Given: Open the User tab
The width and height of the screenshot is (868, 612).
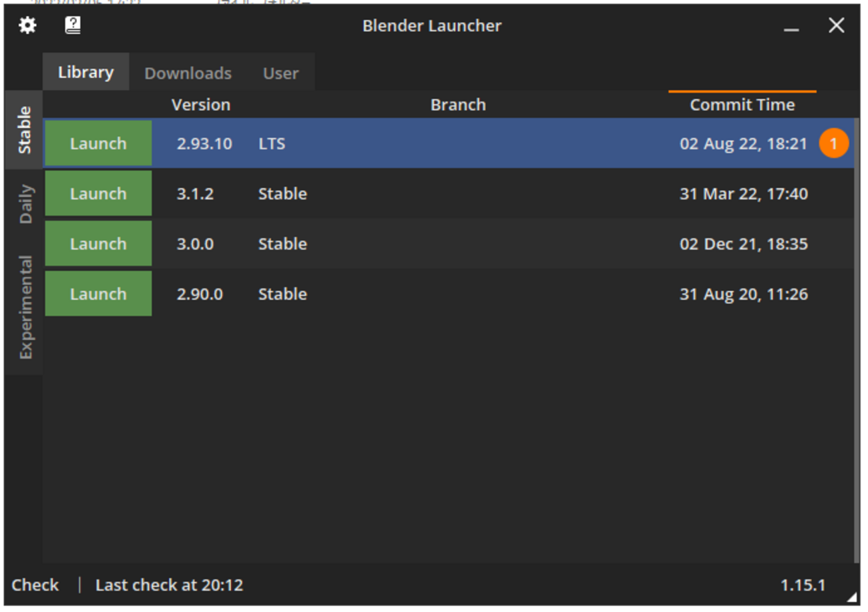Looking at the screenshot, I should click(x=280, y=73).
